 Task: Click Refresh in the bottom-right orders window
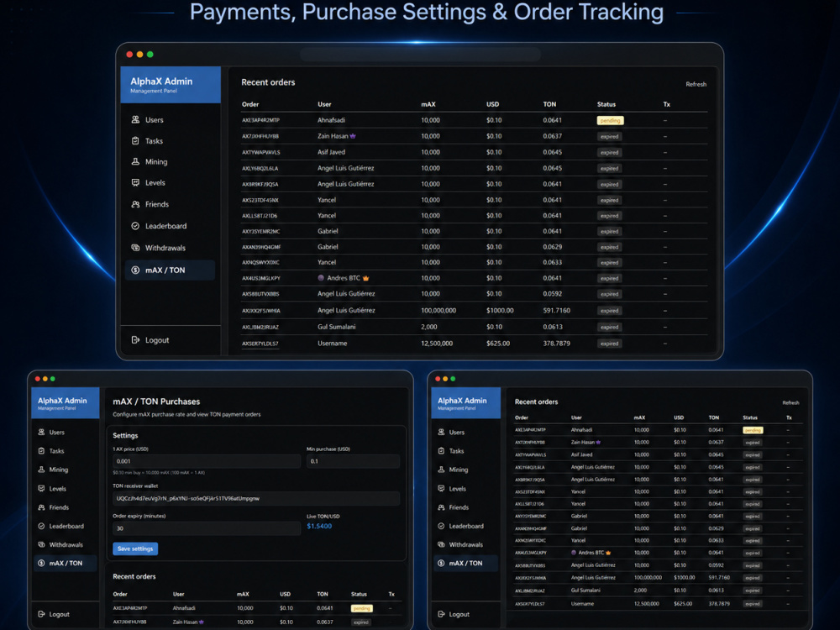[790, 402]
